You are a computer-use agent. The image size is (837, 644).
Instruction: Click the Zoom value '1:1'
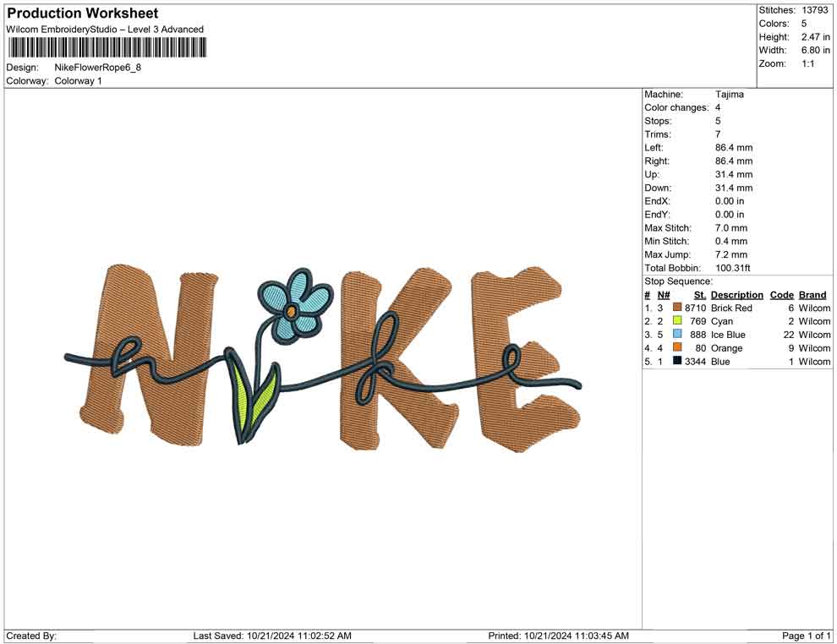(807, 63)
